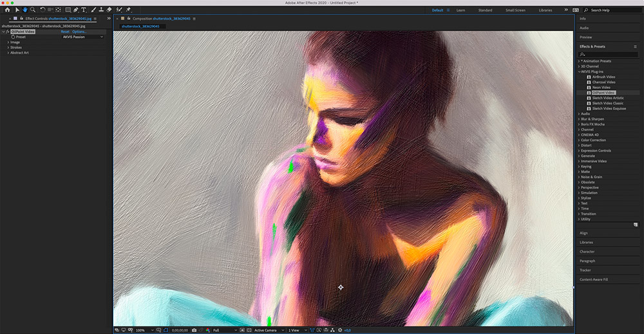Image resolution: width=644 pixels, height=334 pixels.
Task: Click the snapshot camera icon
Action: tap(194, 330)
